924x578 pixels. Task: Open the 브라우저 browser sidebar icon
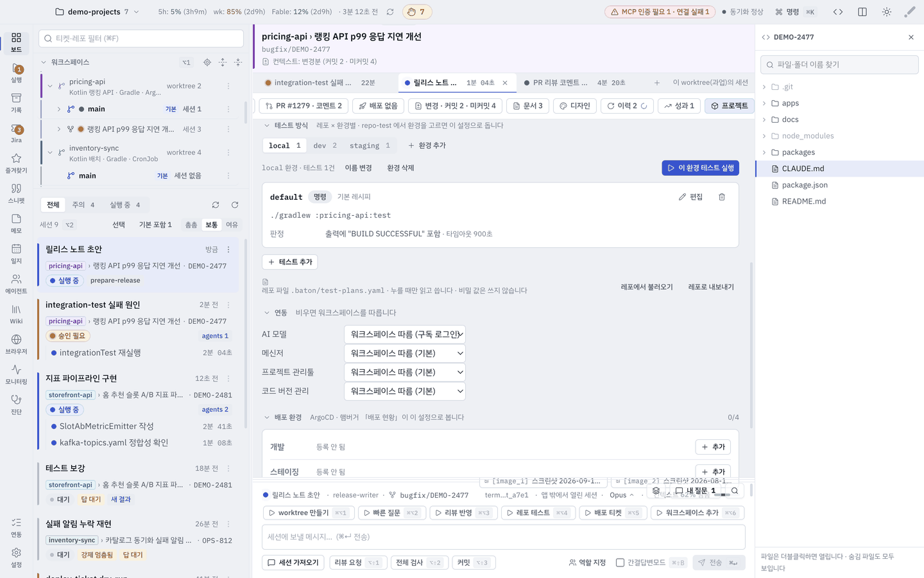tap(16, 344)
